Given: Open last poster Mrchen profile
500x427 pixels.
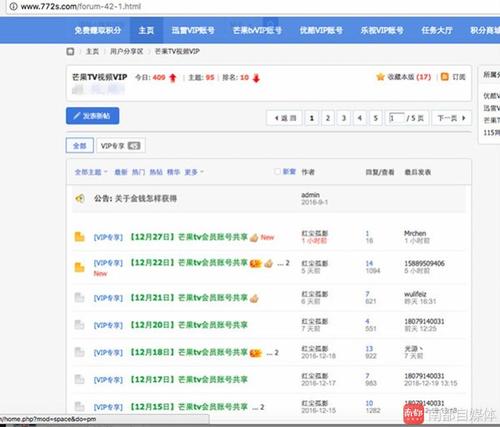Looking at the screenshot, I should pyautogui.click(x=415, y=233).
